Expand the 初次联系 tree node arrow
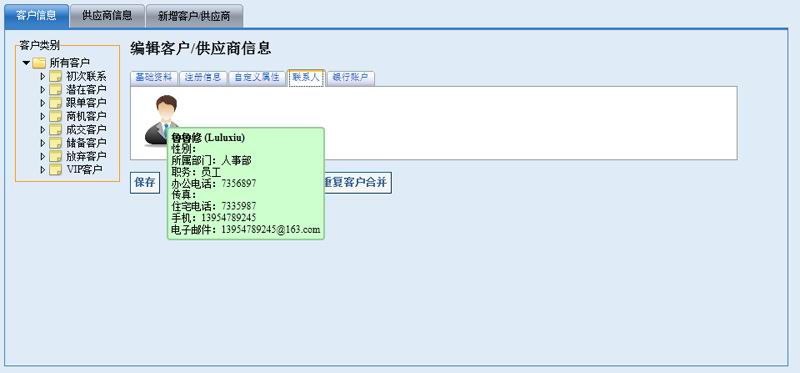The width and height of the screenshot is (800, 373). [43, 77]
